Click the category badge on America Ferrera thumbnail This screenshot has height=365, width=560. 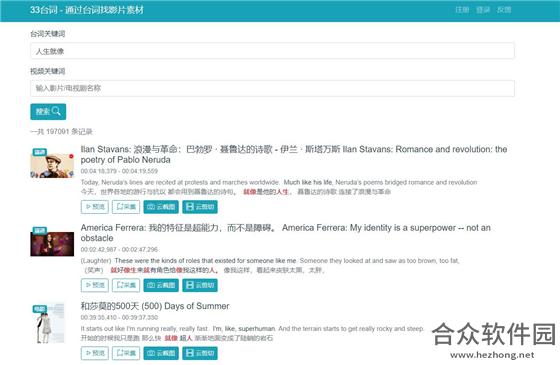click(x=40, y=231)
